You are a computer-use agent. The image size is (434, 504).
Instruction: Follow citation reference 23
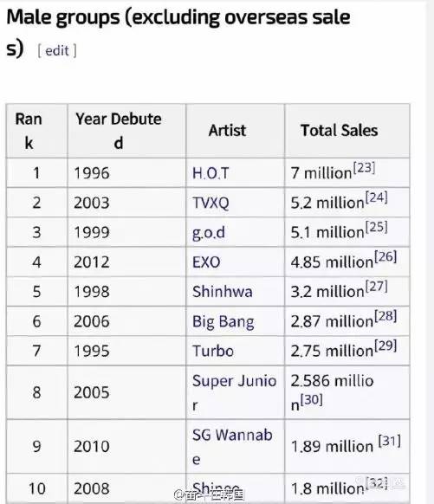(x=364, y=168)
